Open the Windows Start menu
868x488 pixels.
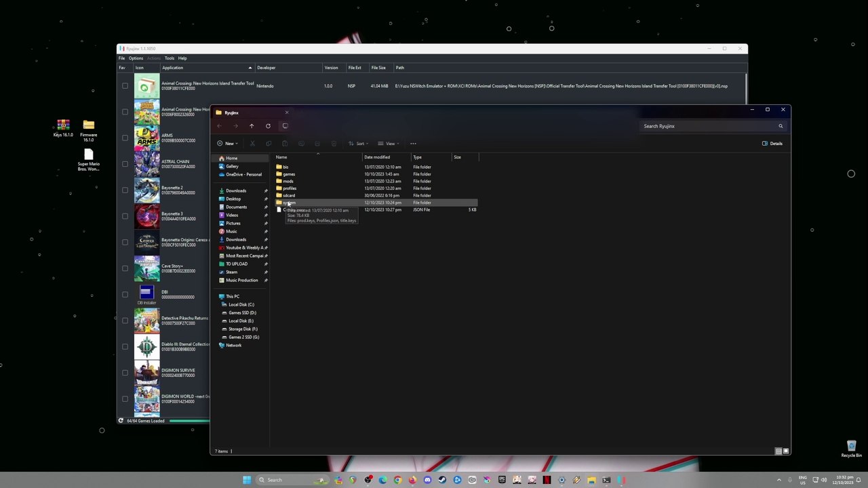tap(247, 480)
